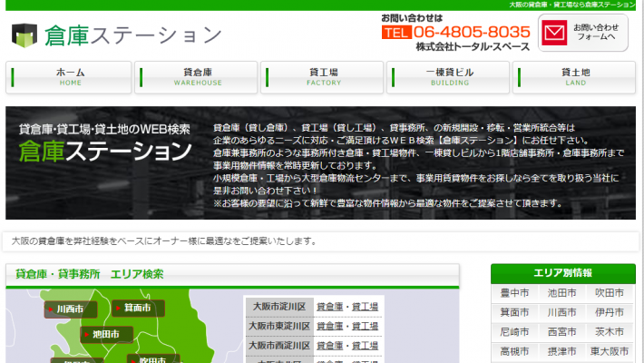This screenshot has height=363, width=644.
Task: Open the 貸倉庫 WAREHOUSE menu tab
Action: pyautogui.click(x=197, y=77)
